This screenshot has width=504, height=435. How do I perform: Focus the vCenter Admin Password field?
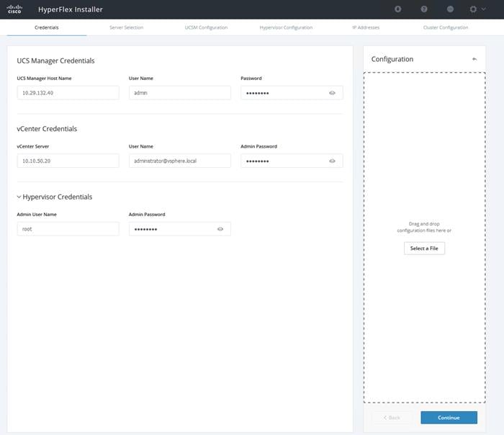(x=292, y=161)
